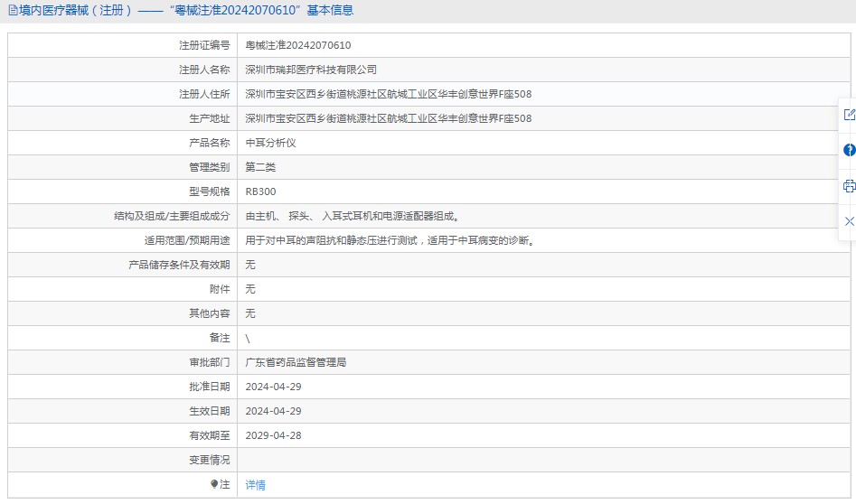The image size is (856, 504).
Task: Click the 批准日期 value 2024-04-29
Action: click(x=273, y=387)
